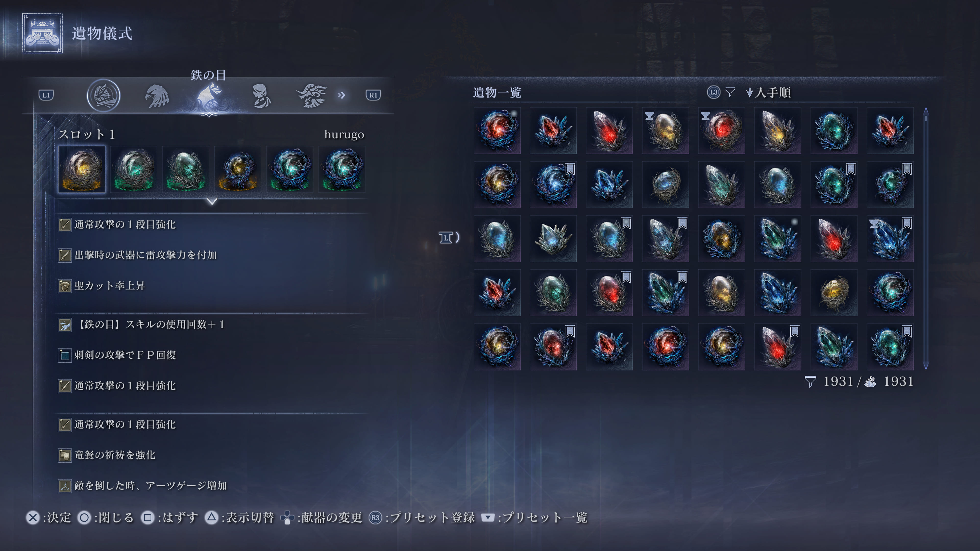The height and width of the screenshot is (551, 980).
Task: Click the L3 filter funnel icon
Action: (x=730, y=92)
